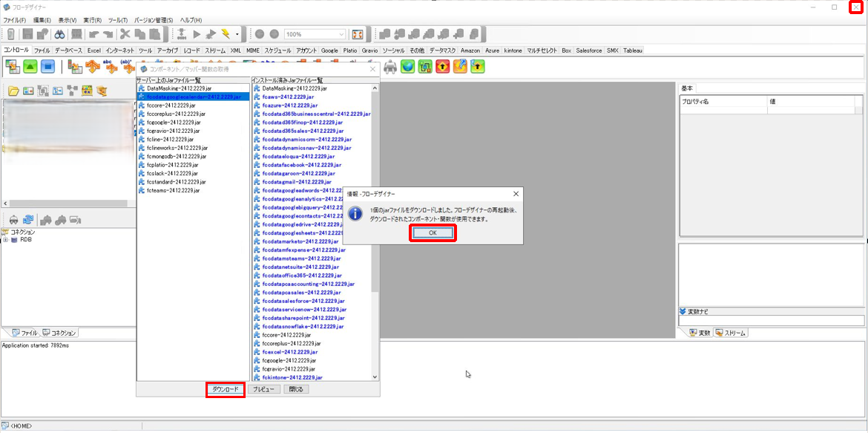Switch to the データベース component tab
The width and height of the screenshot is (868, 433).
(68, 51)
